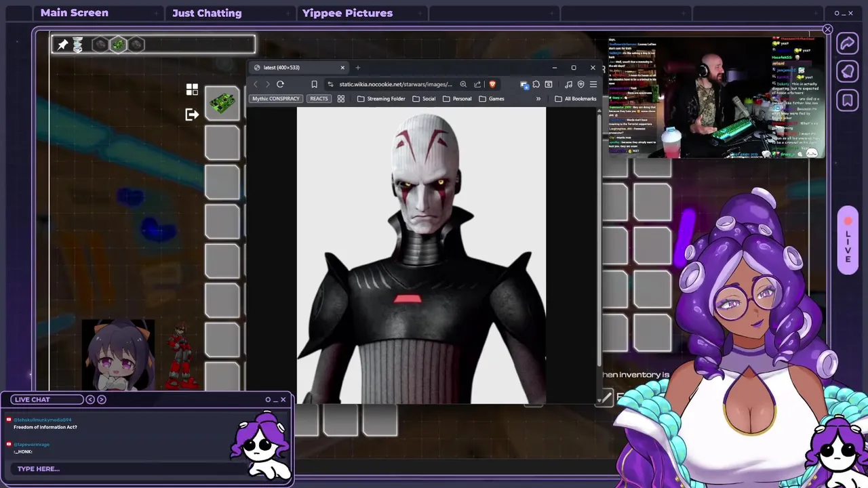This screenshot has height=488, width=868.
Task: Open the Games bookmarks folder
Action: coord(492,99)
